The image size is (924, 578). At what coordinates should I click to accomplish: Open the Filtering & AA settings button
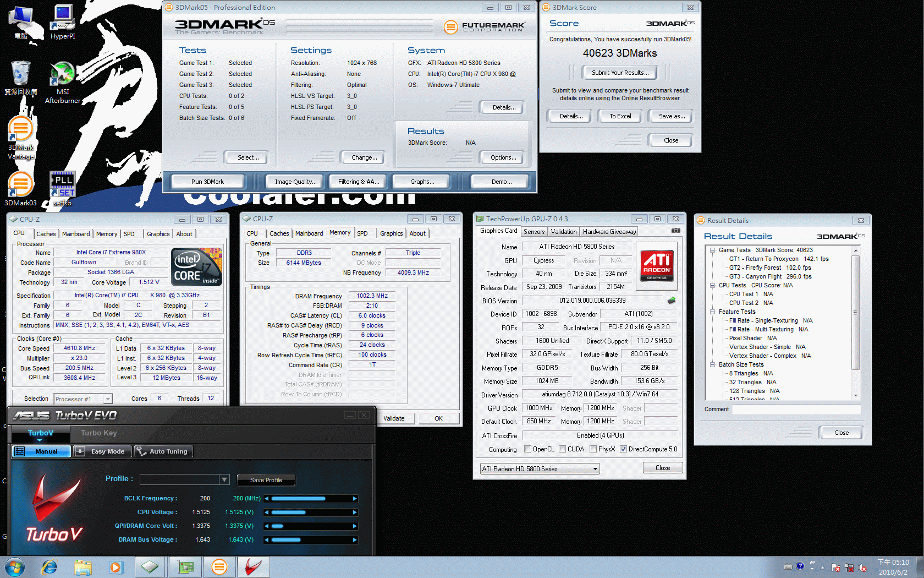pos(359,182)
